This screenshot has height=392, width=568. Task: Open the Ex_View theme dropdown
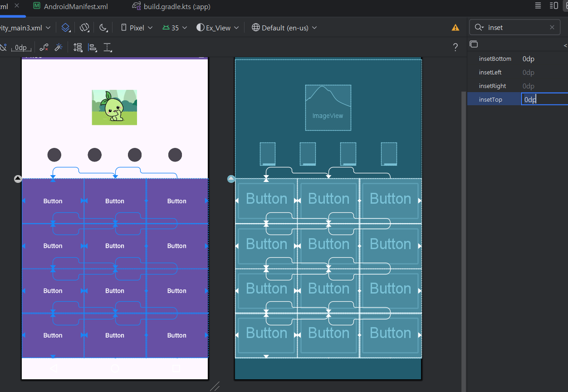coord(217,28)
